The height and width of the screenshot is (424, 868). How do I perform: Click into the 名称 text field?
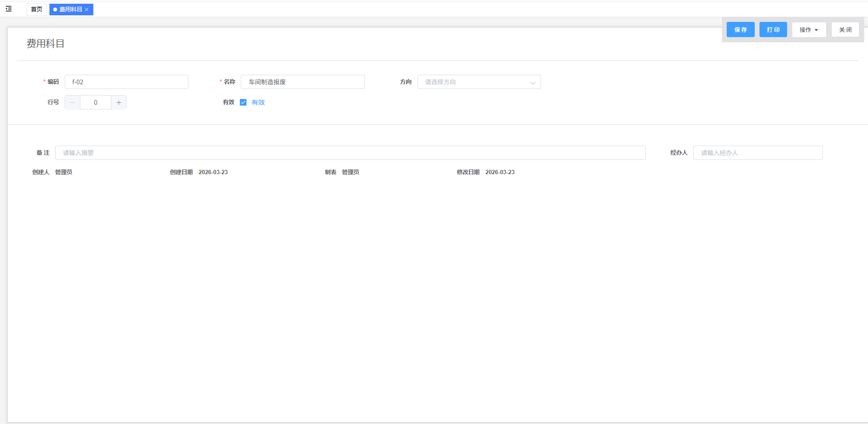point(303,82)
